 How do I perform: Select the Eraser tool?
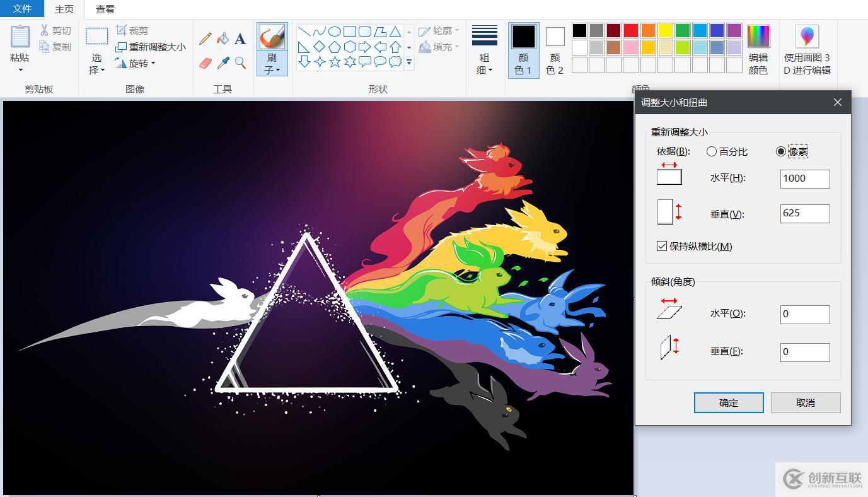(x=205, y=63)
